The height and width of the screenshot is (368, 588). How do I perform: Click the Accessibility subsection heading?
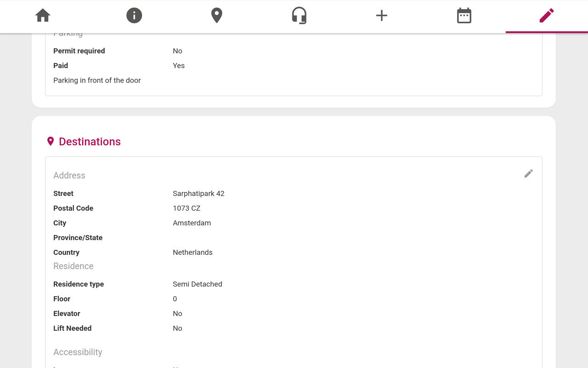(x=78, y=352)
